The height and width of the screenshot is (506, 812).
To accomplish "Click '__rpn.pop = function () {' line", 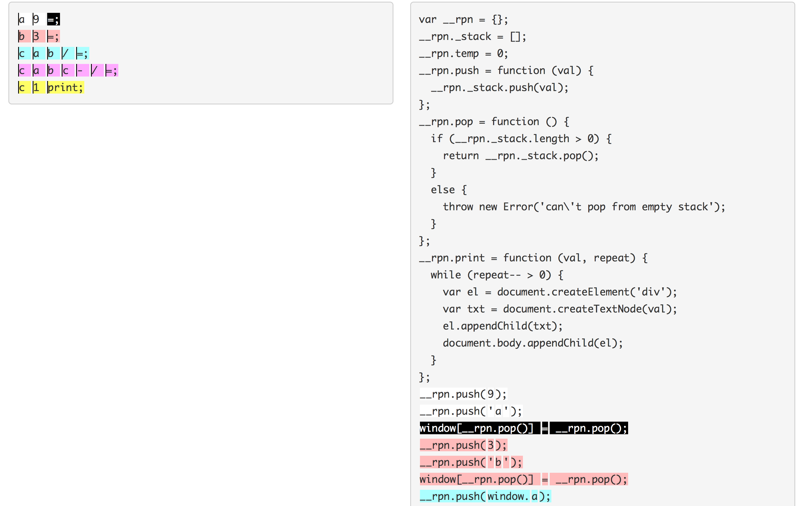I will point(494,122).
